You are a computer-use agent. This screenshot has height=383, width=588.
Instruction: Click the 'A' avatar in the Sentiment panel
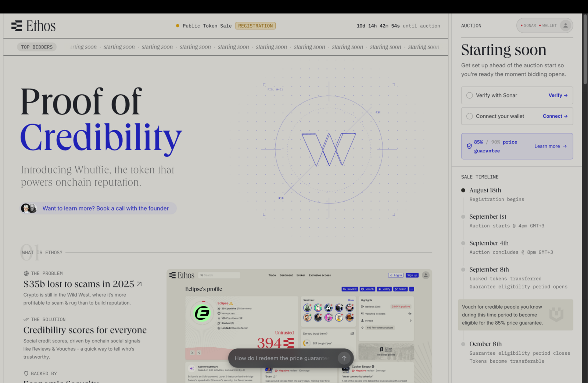click(329, 308)
